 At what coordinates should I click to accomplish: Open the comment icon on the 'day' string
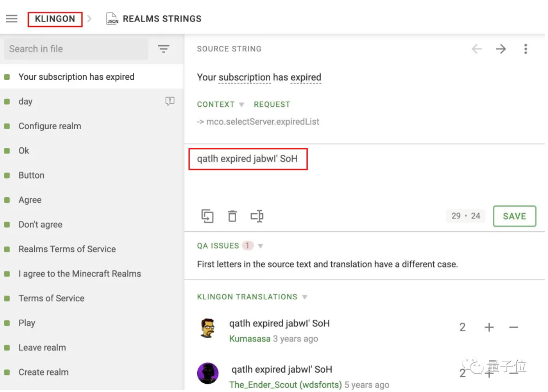click(x=170, y=101)
